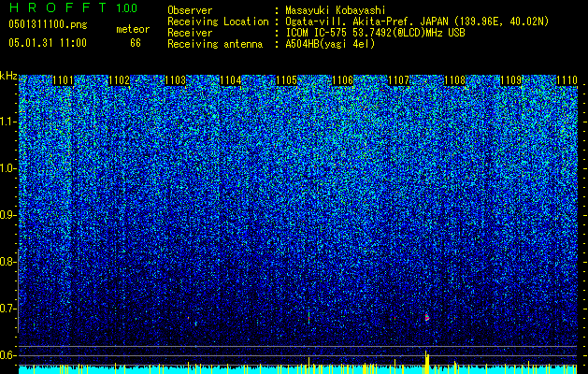Screen dimensions: 588x374
Task: Select the bright red meteor echo after 1107
Action: point(427,317)
